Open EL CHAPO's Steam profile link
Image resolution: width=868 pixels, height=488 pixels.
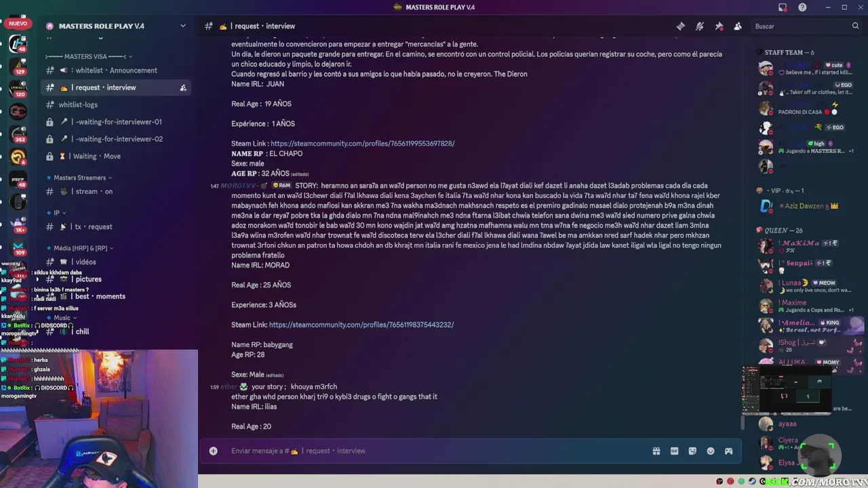click(x=362, y=144)
